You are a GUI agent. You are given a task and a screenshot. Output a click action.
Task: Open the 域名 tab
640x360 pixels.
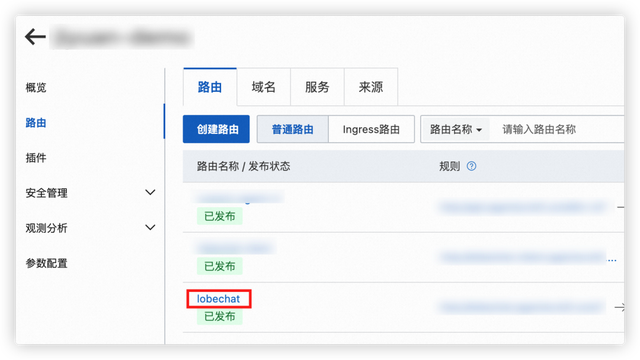click(264, 87)
